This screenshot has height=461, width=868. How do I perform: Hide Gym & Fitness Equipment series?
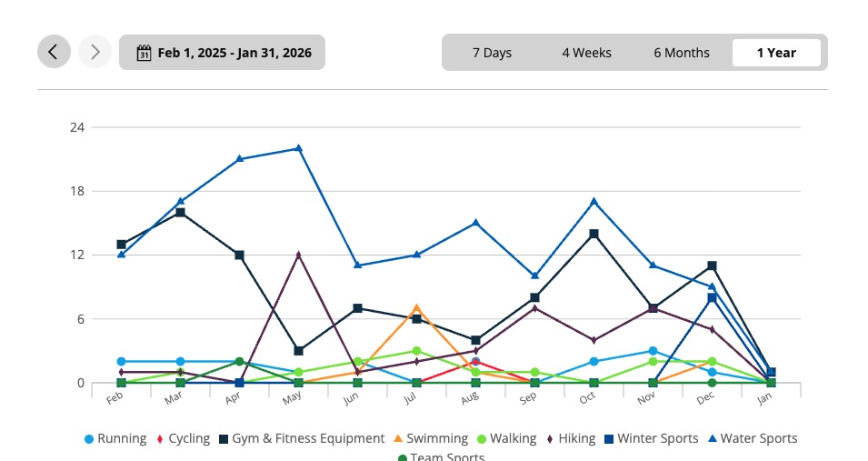(224, 439)
